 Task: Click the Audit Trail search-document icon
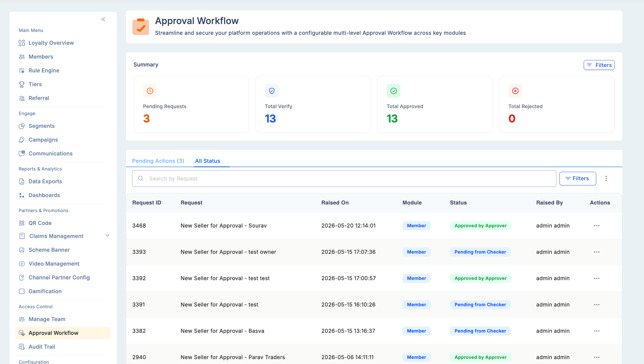tap(22, 347)
